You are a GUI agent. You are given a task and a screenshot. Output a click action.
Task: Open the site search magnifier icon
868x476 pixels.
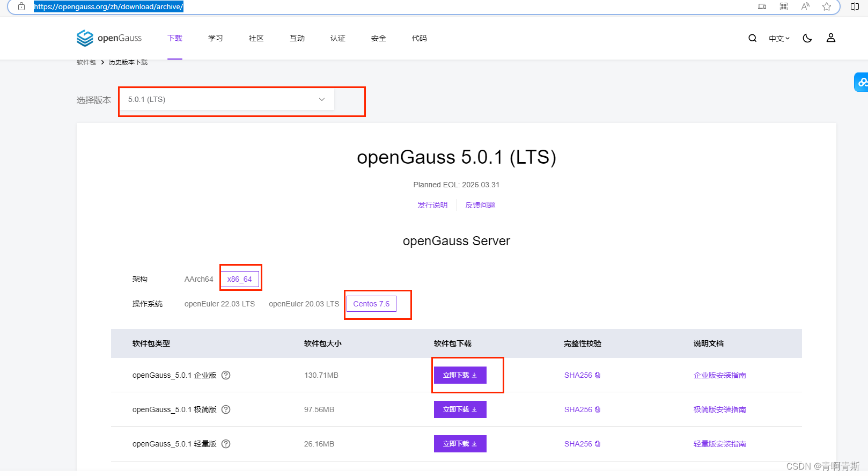[x=753, y=38]
